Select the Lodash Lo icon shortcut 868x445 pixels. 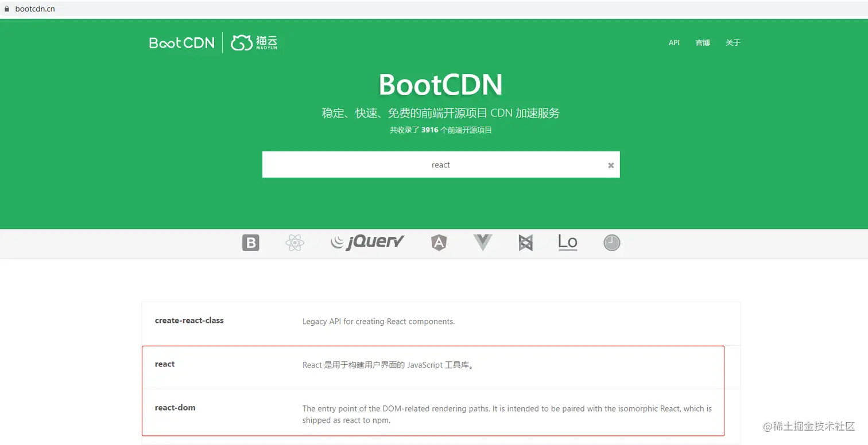point(568,243)
